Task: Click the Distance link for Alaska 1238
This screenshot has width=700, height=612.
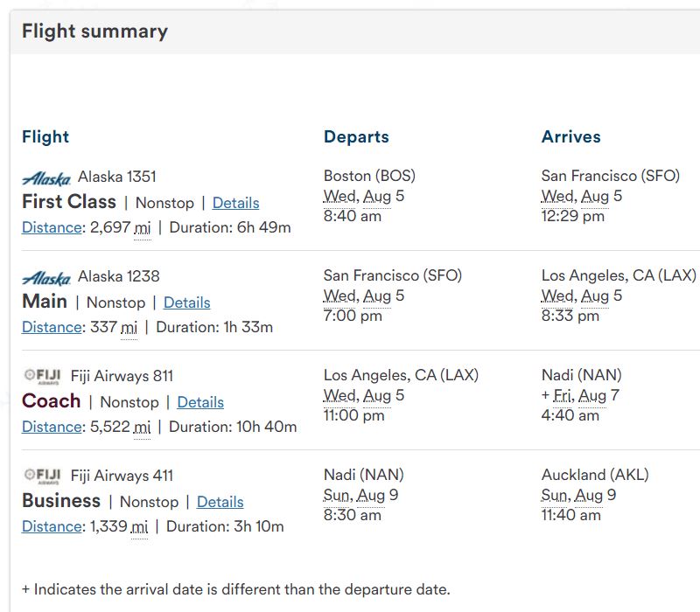Action: click(x=52, y=327)
